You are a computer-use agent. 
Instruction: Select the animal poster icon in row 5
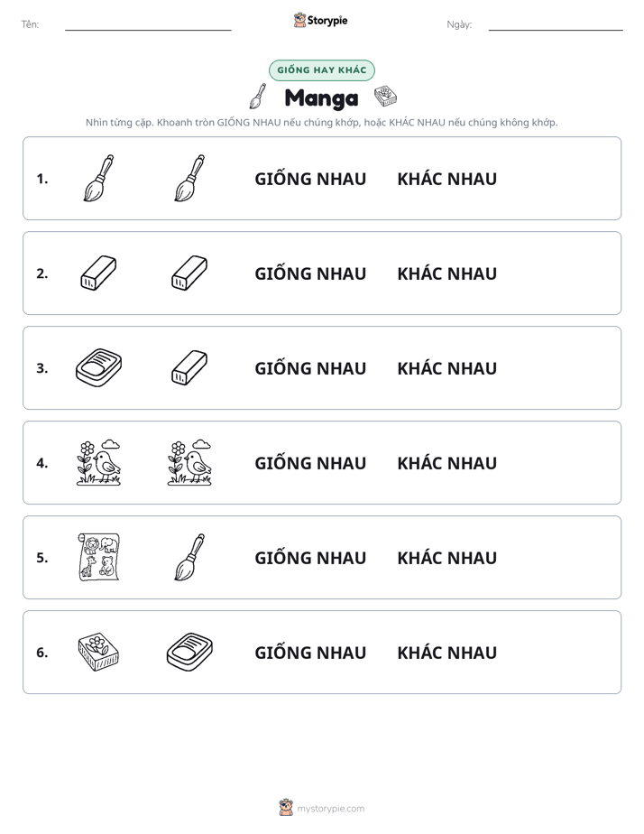(x=99, y=557)
